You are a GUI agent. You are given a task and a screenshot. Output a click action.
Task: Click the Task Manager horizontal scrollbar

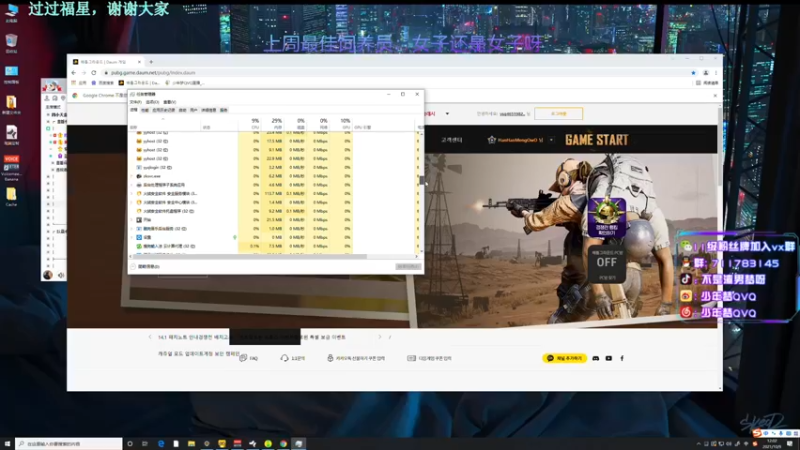pyautogui.click(x=251, y=256)
